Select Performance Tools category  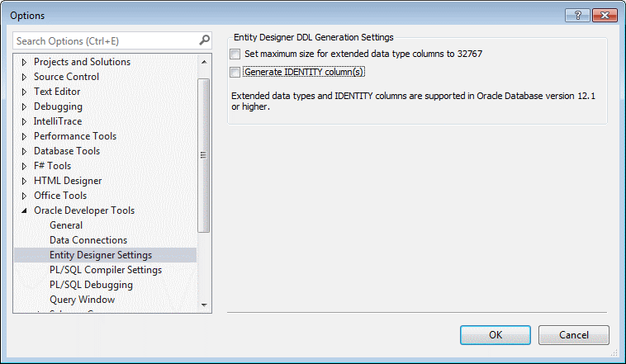tap(75, 136)
